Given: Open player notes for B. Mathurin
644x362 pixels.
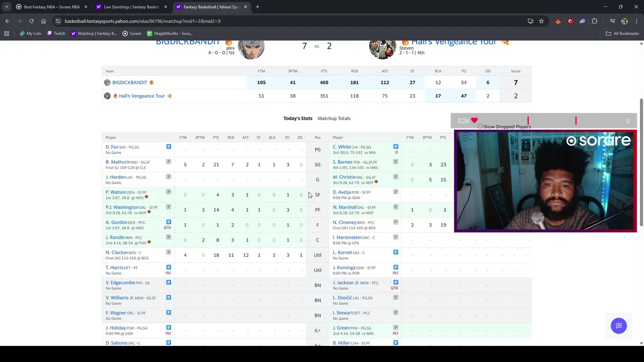Looking at the screenshot, I should 169,162.
